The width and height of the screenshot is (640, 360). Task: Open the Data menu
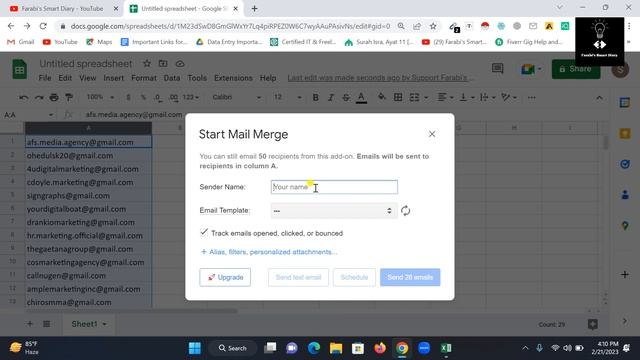pos(172,78)
